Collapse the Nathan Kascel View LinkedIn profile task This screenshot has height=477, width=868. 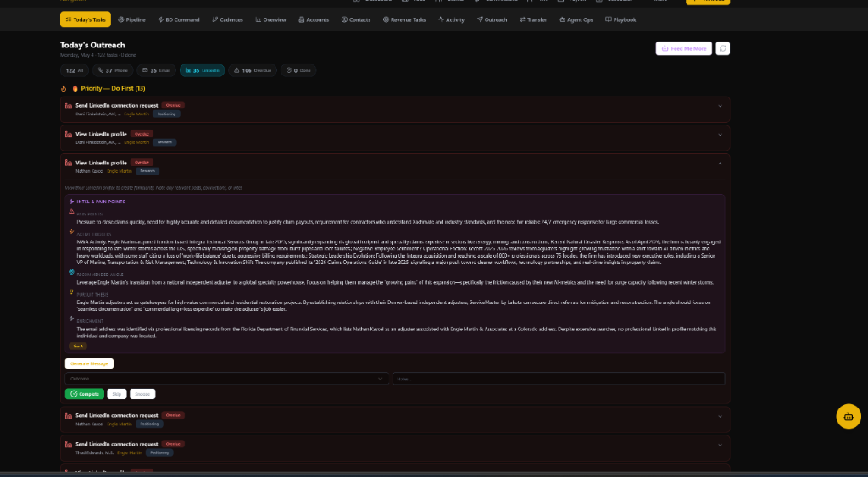(x=720, y=164)
